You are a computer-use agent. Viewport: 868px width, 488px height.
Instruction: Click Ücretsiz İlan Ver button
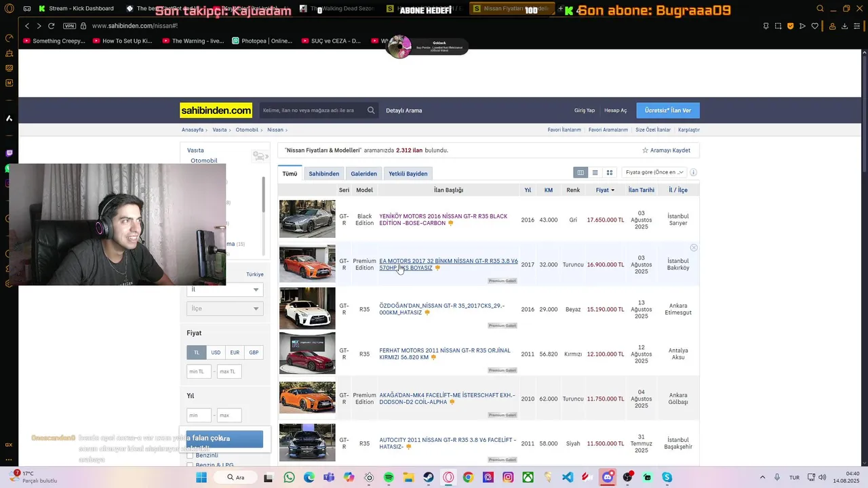[x=668, y=110]
